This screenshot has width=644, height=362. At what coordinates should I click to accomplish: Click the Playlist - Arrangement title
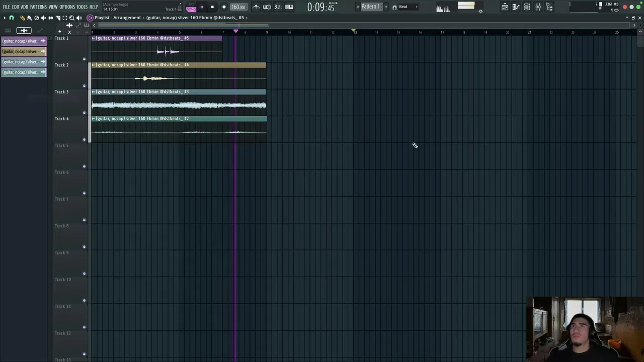pyautogui.click(x=118, y=18)
